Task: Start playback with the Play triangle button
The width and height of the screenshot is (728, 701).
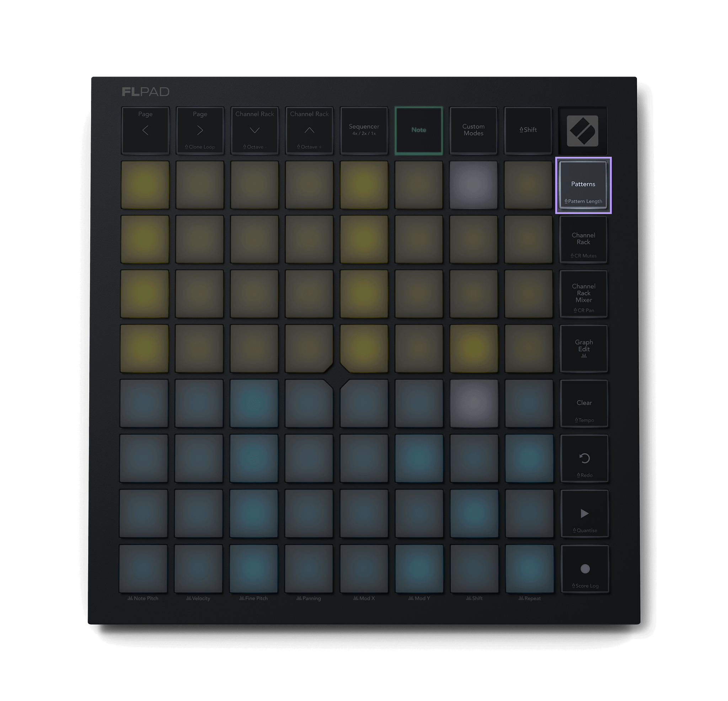Action: click(585, 513)
